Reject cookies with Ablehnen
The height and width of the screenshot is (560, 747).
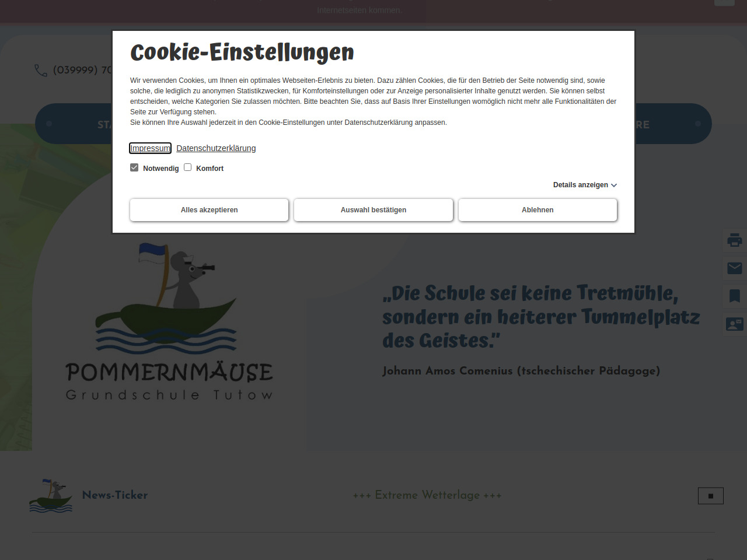tap(537, 210)
